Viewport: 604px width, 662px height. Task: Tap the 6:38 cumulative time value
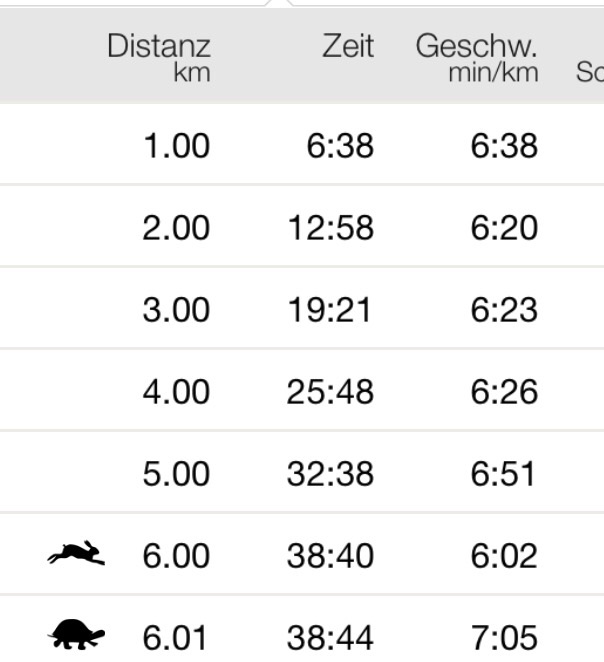343,146
